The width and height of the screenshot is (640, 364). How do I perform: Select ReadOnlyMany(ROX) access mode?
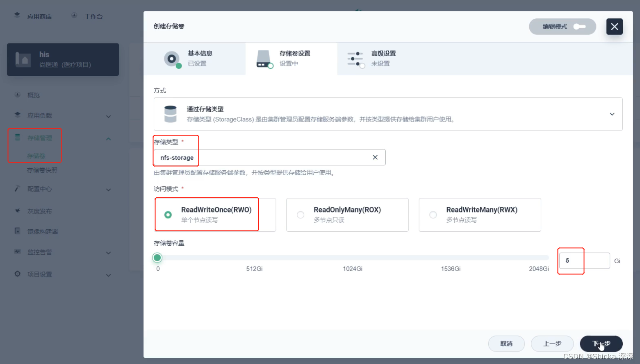click(347, 215)
